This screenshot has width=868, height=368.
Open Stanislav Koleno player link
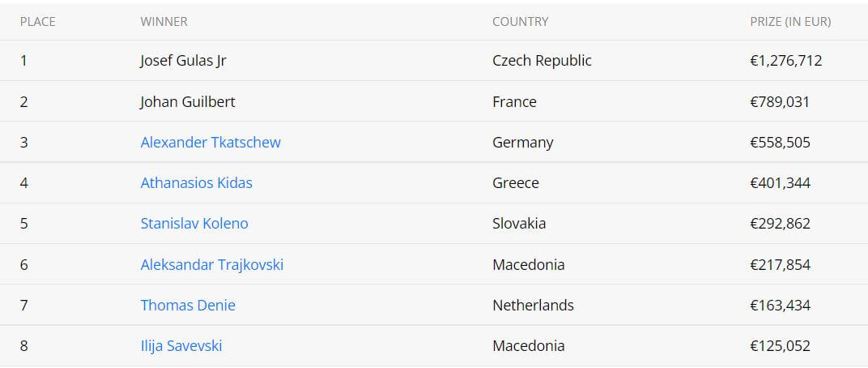[x=194, y=224]
